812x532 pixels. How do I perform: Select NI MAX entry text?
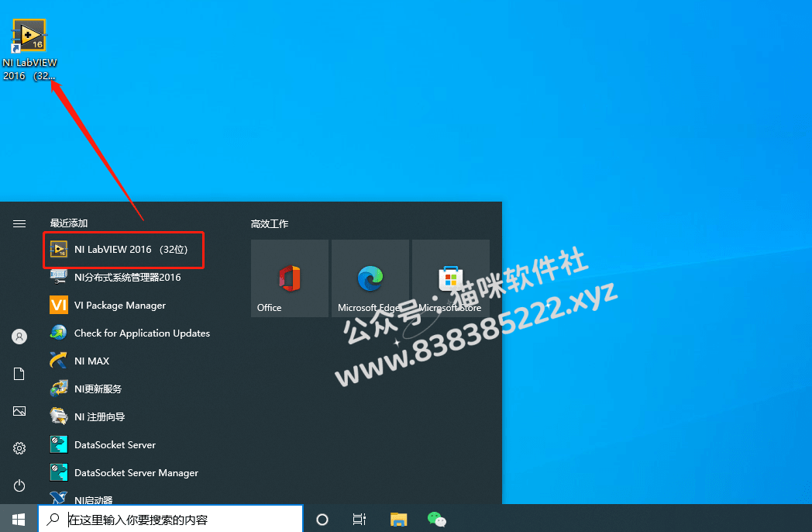91,361
